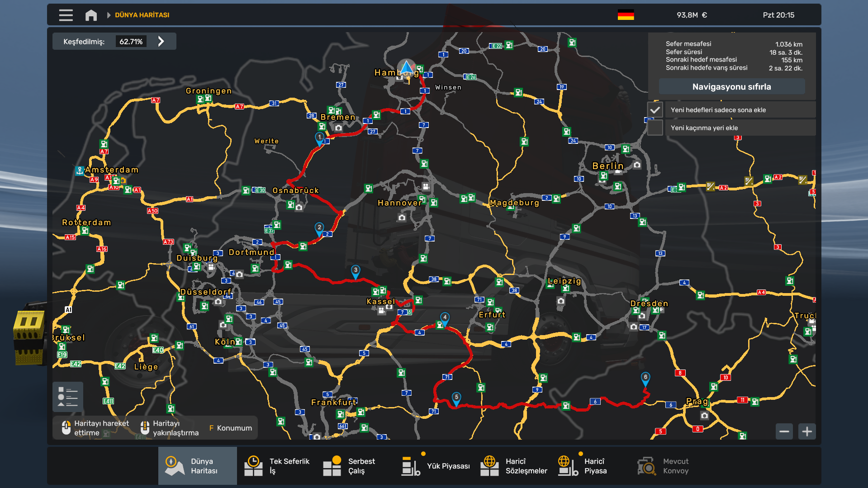Open the map legend panel icon
This screenshot has width=868, height=488.
pyautogui.click(x=68, y=397)
